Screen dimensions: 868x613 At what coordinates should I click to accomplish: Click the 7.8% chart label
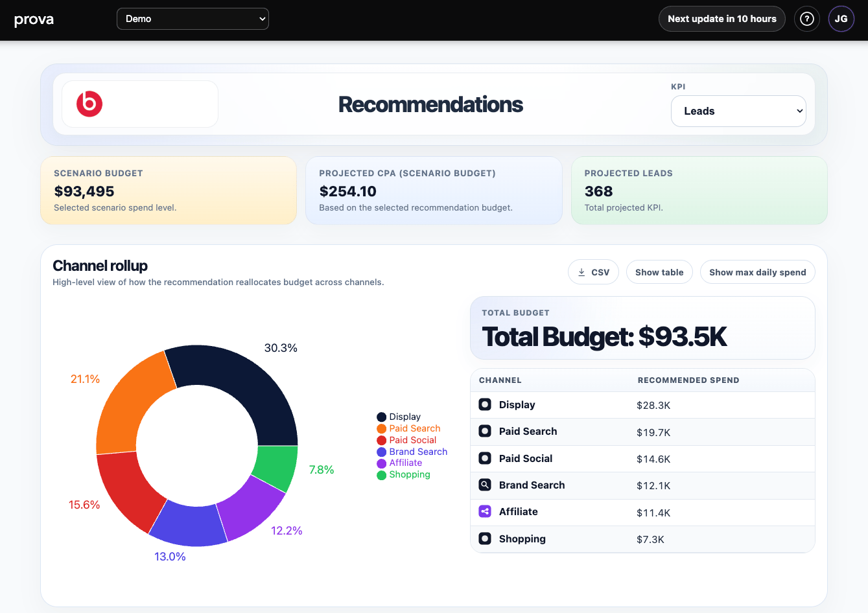(x=322, y=470)
